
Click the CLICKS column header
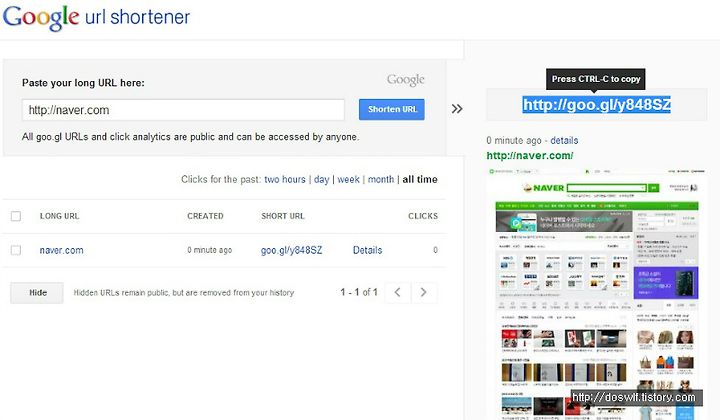click(423, 216)
